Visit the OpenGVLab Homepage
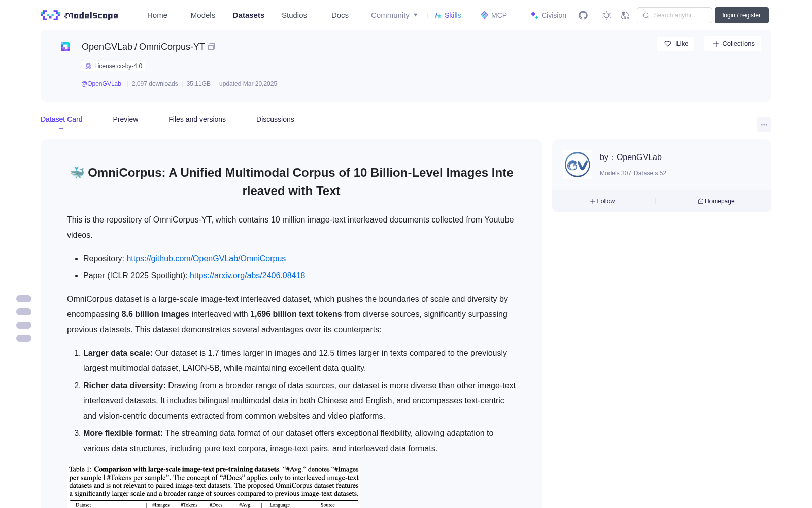 click(716, 201)
